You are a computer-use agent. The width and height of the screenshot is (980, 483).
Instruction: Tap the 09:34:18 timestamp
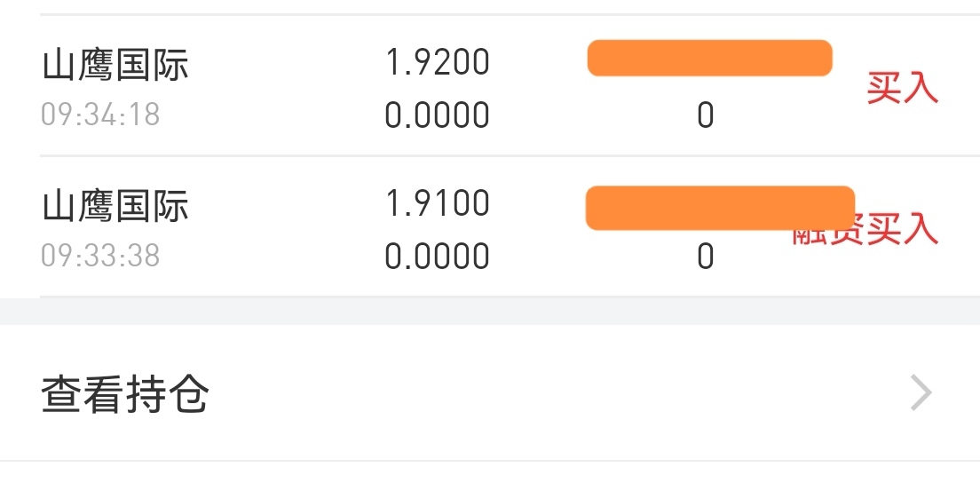coord(100,115)
